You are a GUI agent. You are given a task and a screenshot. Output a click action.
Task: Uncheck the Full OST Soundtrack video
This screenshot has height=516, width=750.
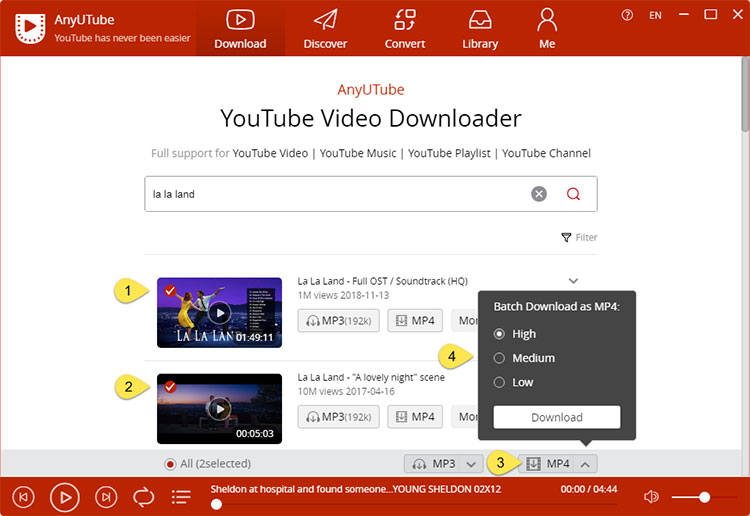tap(170, 290)
